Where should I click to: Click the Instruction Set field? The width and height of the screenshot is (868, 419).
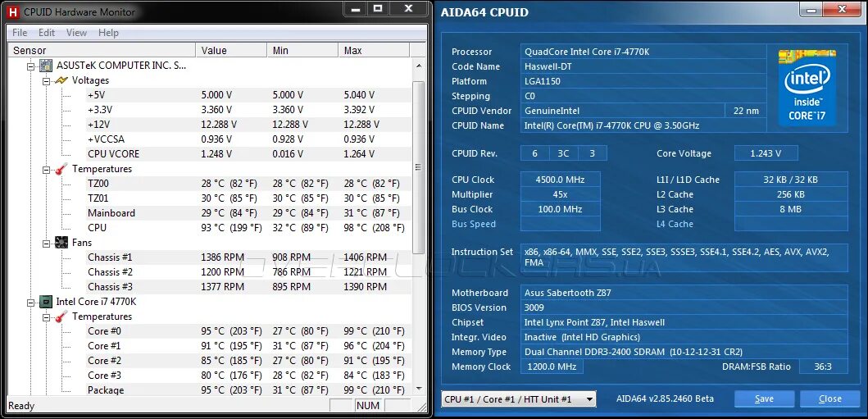tap(684, 258)
